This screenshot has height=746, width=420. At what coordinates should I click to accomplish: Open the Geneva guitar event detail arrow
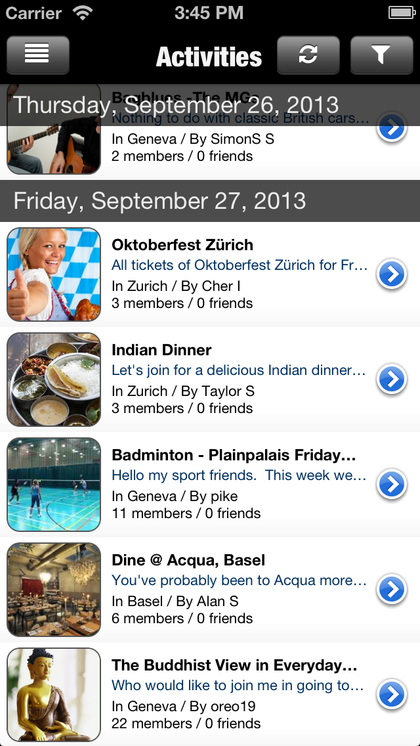392,128
